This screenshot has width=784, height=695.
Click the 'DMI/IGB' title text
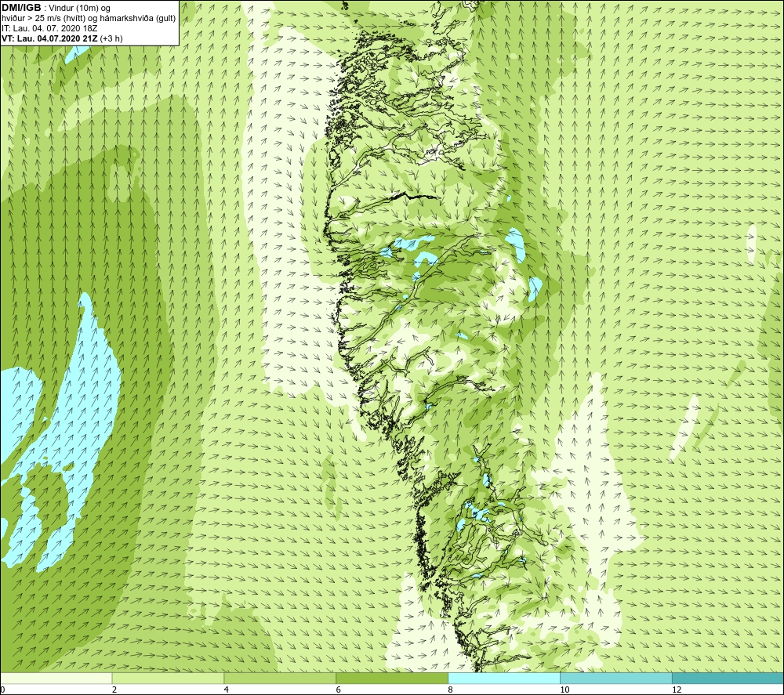21,8
